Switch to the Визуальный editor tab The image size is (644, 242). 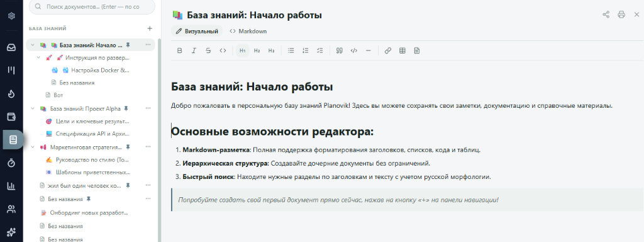coord(197,31)
